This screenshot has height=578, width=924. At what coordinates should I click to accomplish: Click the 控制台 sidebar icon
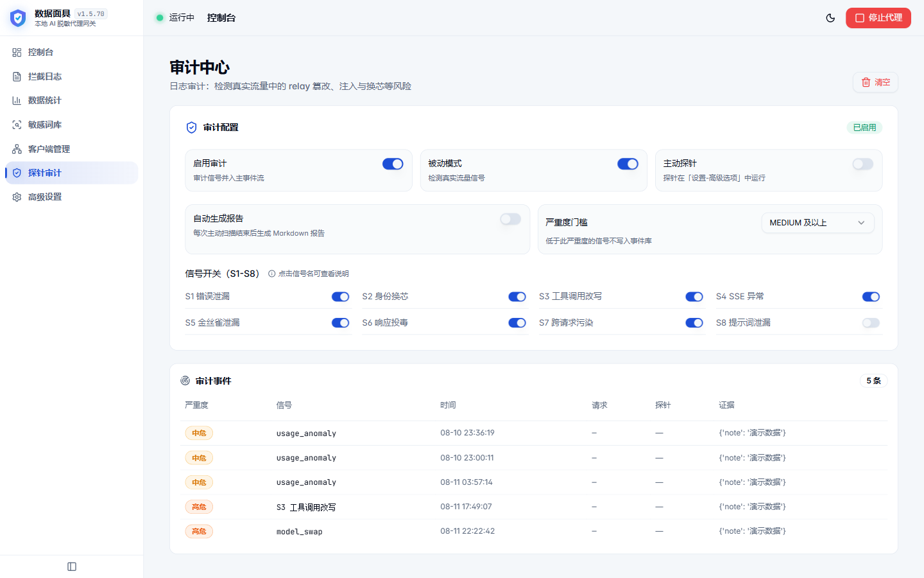pos(17,53)
